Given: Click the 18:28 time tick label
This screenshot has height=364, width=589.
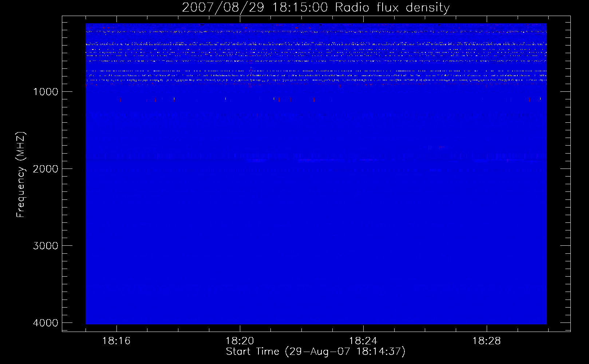Looking at the screenshot, I should coord(486,341).
